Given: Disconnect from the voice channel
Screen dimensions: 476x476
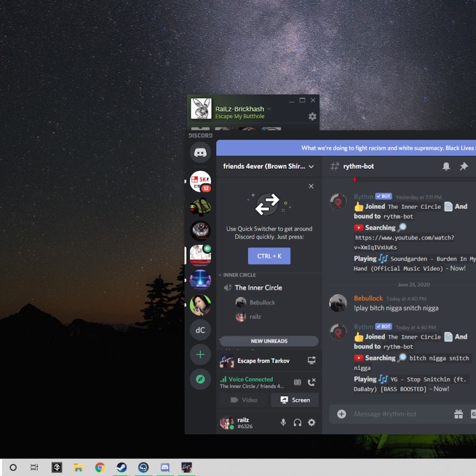Looking at the screenshot, I should (312, 382).
